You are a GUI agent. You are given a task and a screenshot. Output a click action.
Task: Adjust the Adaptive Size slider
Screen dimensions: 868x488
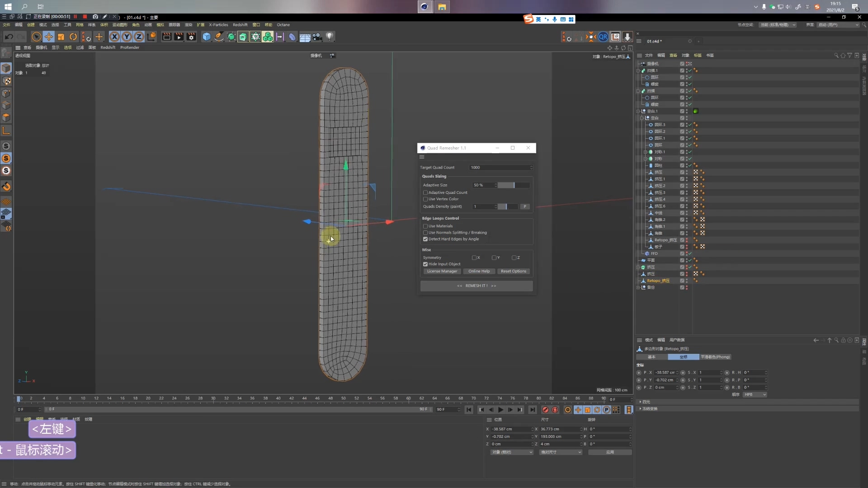(513, 185)
